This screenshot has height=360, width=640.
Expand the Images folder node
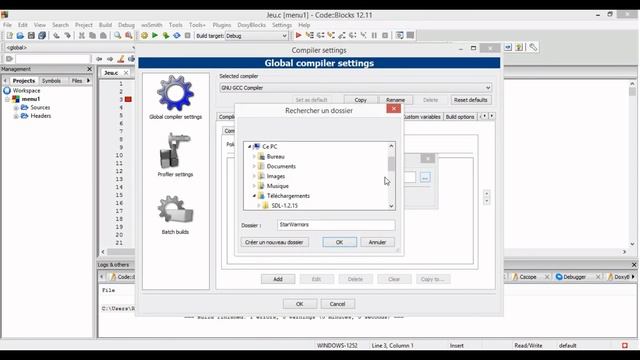(x=254, y=176)
